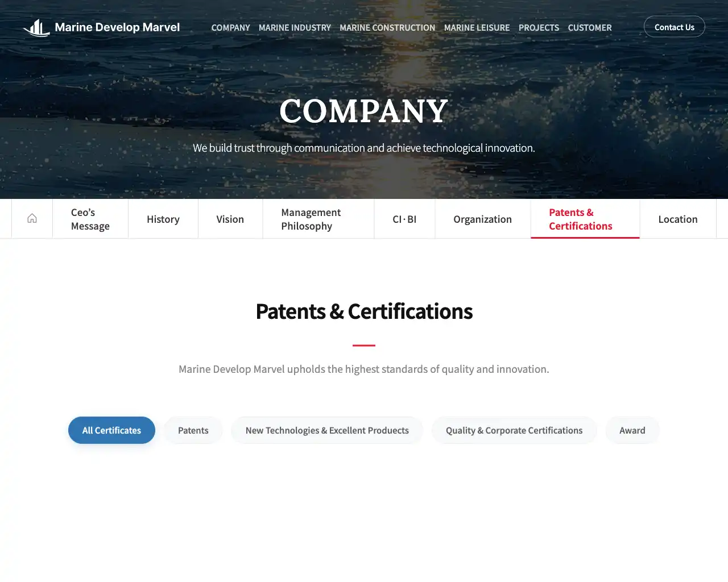Click the 'We build trust through communication' tagline
728x582 pixels.
364,148
